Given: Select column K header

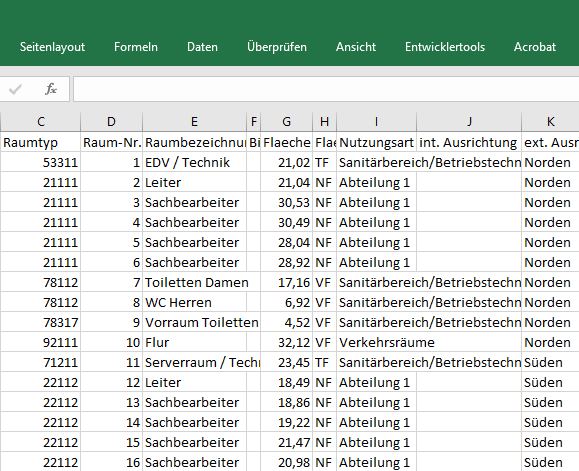Looking at the screenshot, I should 551,121.
